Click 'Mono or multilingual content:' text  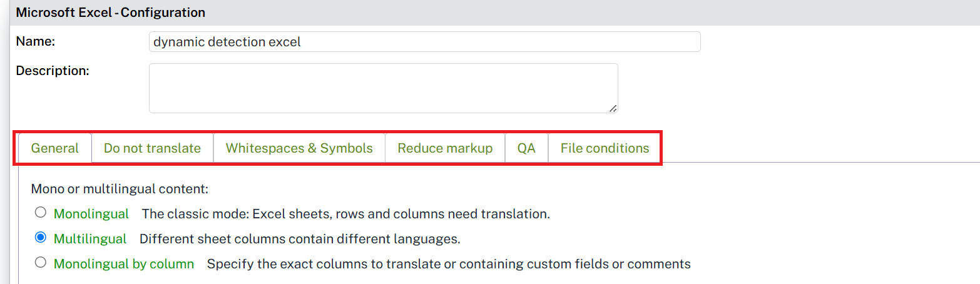click(x=120, y=189)
